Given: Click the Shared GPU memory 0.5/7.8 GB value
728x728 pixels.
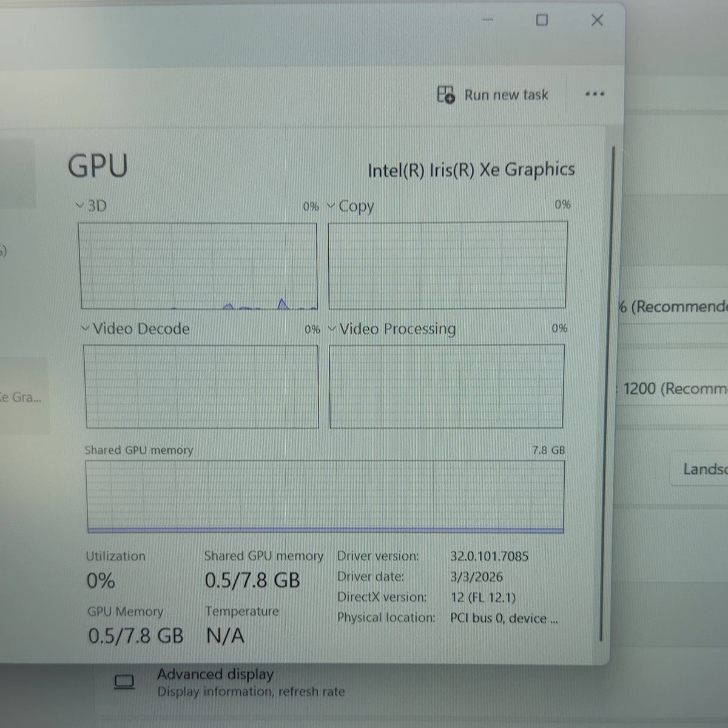Looking at the screenshot, I should (252, 581).
